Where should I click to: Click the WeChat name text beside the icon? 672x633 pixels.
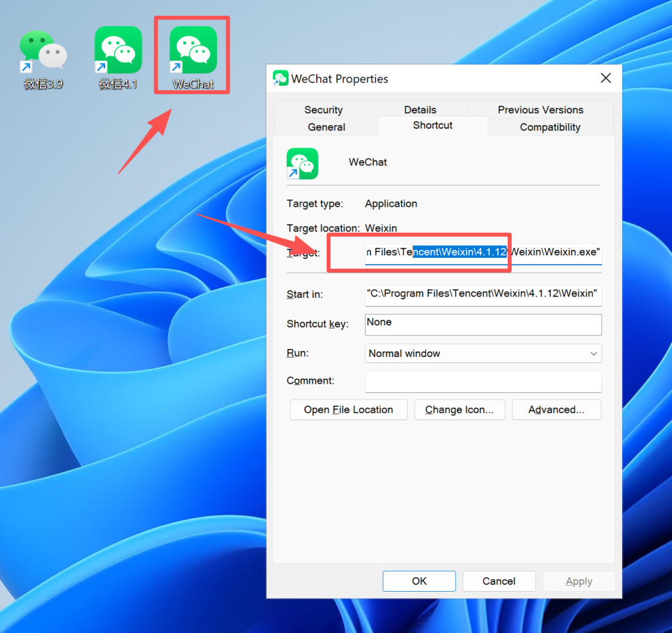coord(367,162)
